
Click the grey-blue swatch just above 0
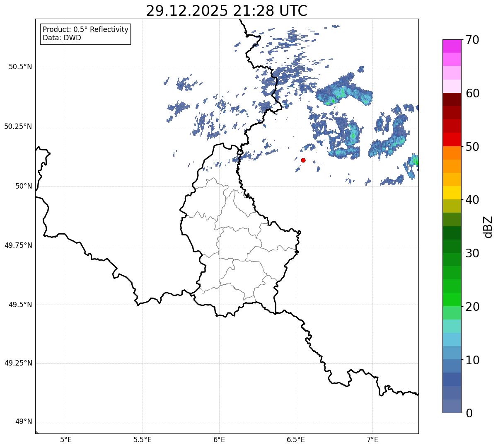click(452, 406)
